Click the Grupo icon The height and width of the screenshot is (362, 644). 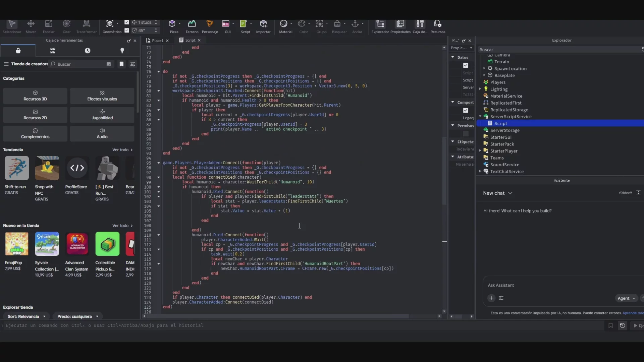[319, 24]
